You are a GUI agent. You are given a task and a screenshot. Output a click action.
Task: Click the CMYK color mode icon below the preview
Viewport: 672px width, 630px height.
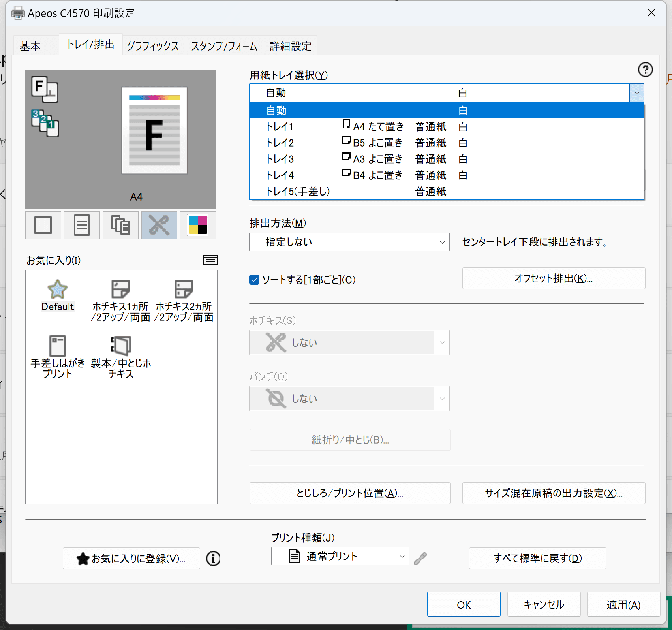[198, 226]
